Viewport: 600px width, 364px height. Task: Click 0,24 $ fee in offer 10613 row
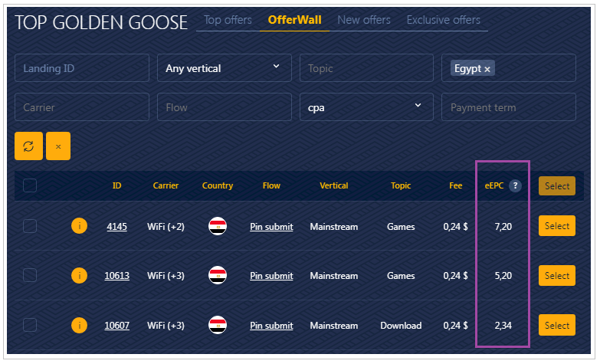pyautogui.click(x=455, y=276)
